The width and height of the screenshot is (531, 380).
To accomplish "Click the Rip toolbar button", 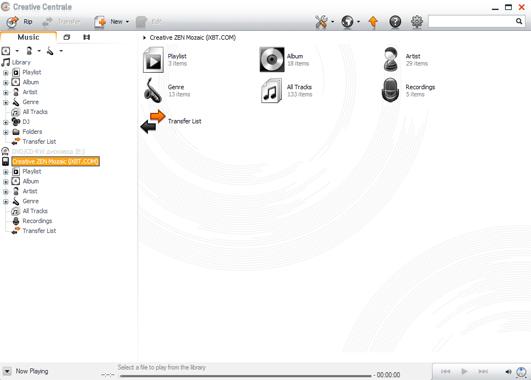I will [x=20, y=22].
